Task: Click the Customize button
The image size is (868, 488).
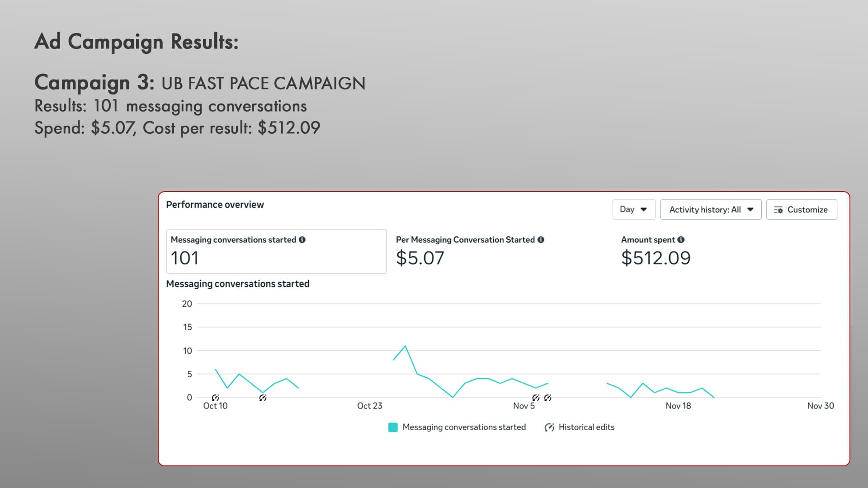Action: 802,209
